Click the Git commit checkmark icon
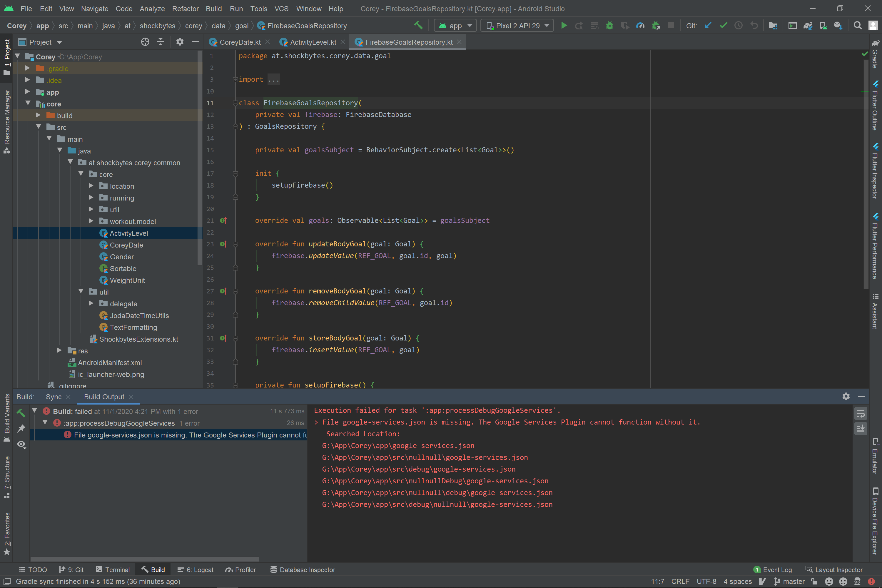This screenshot has width=882, height=588. coord(723,26)
